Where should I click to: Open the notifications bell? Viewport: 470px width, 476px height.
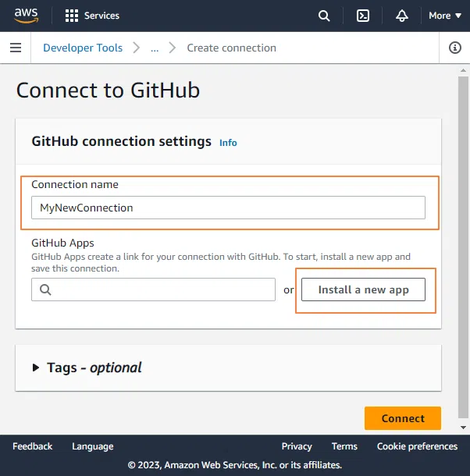[402, 16]
